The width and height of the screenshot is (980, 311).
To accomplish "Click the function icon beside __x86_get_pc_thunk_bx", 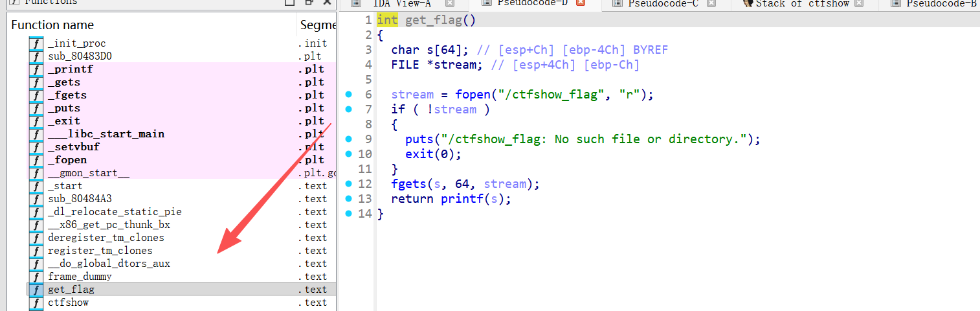I will point(36,225).
